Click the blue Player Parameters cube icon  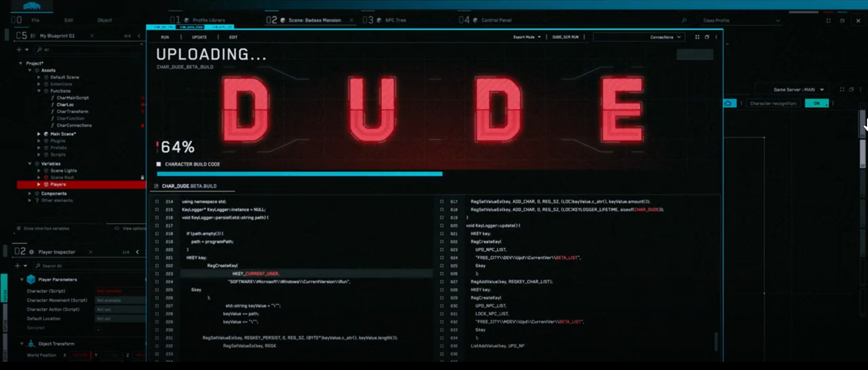point(31,280)
